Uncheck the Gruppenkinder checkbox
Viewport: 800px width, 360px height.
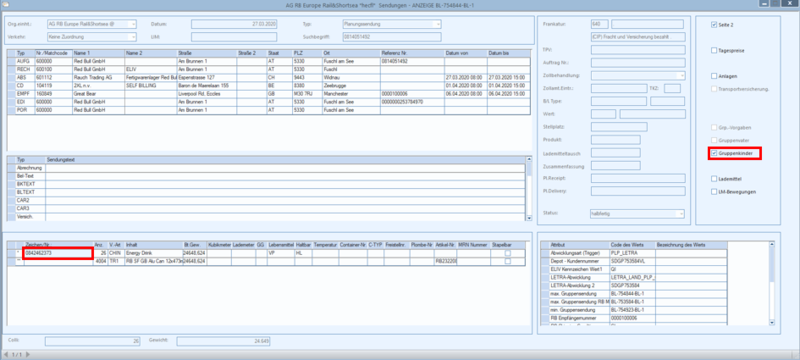[714, 153]
